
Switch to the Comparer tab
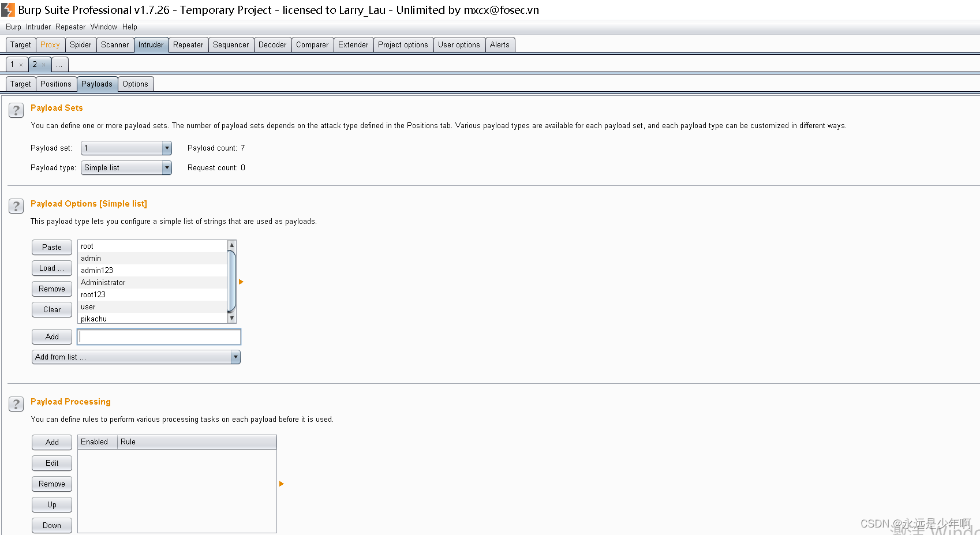tap(312, 45)
